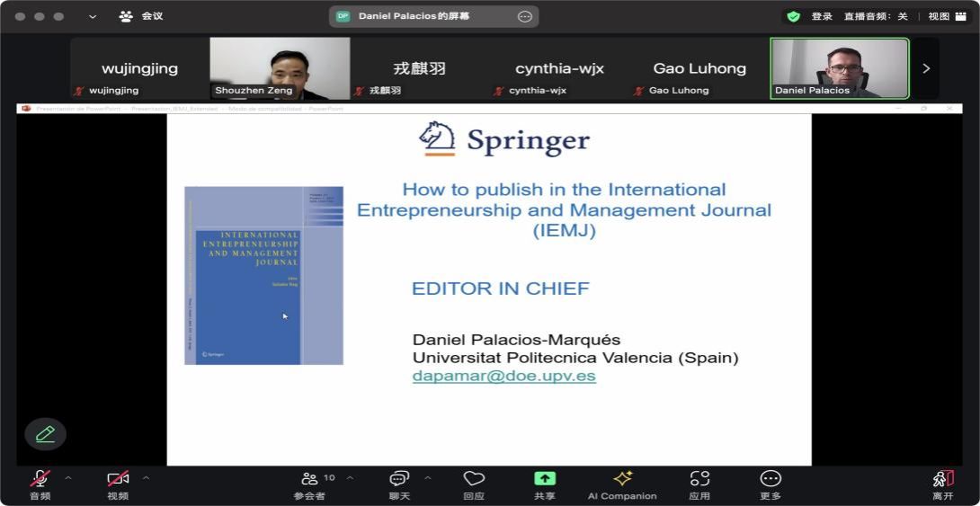
Task: Open the apps icon in toolbar
Action: (x=699, y=479)
